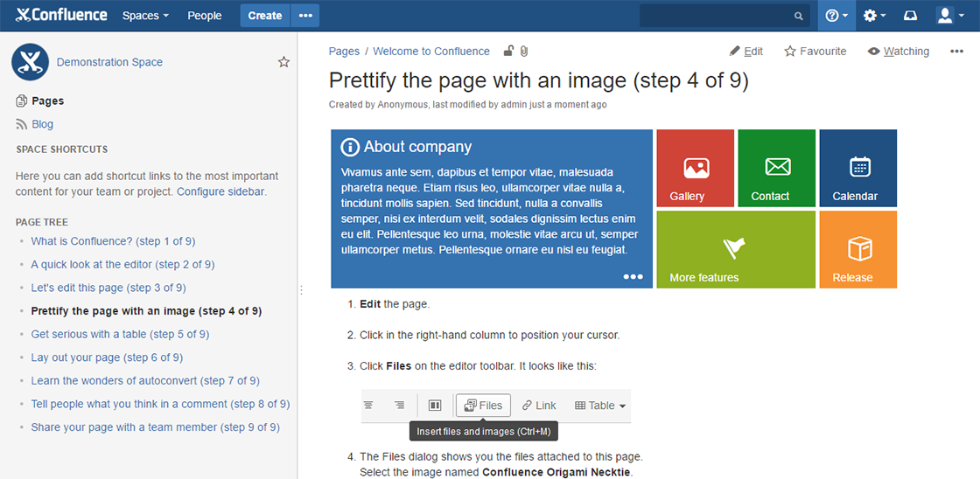Click the Link button in toolbar image
This screenshot has height=479, width=980.
539,406
